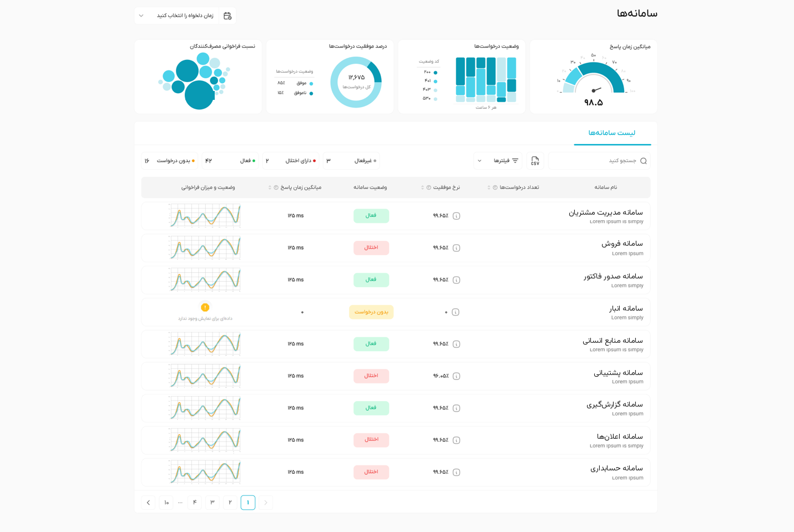Image resolution: width=794 pixels, height=532 pixels.
Task: Open usage sparkline for سامانه فروش
Action: click(205, 248)
